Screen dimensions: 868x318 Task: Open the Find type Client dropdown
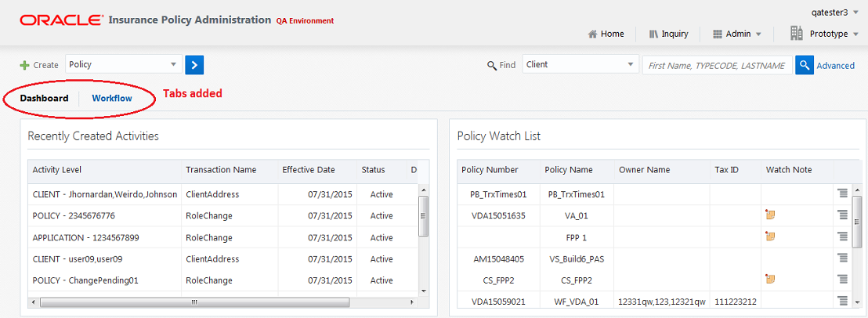[580, 64]
